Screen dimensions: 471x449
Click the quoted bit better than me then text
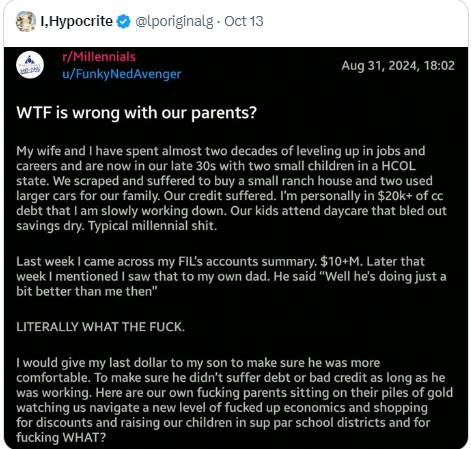[x=87, y=292]
